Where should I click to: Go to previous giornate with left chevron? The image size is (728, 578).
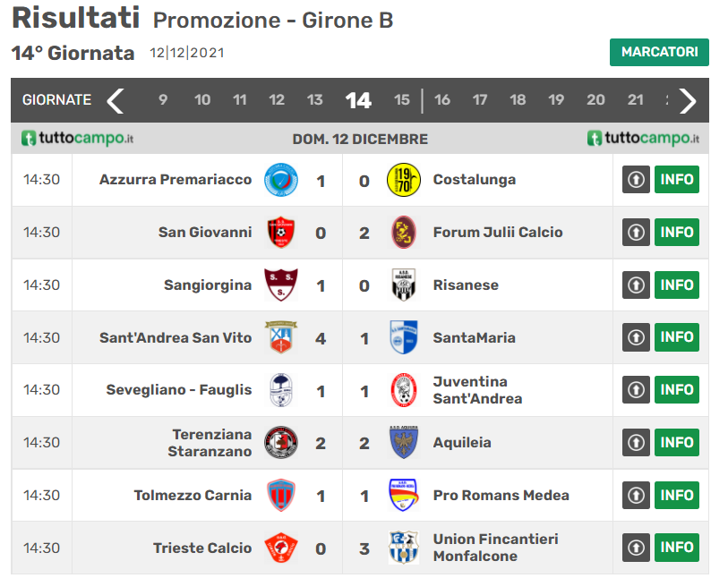click(116, 100)
